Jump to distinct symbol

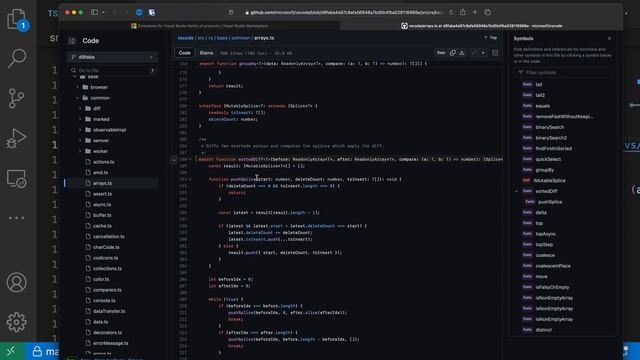[544, 330]
